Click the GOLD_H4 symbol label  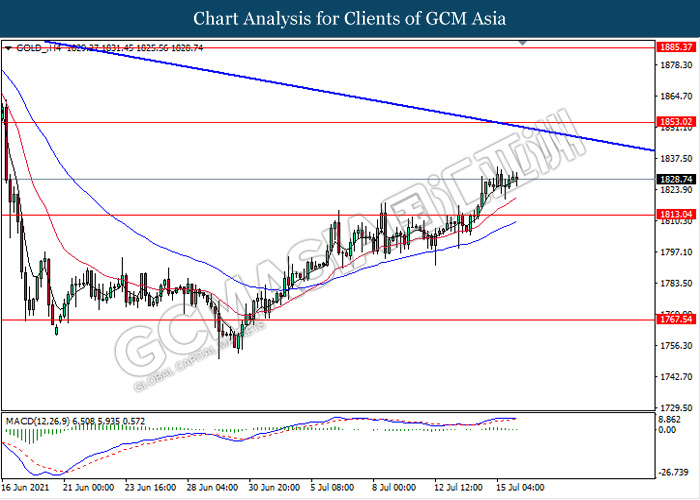pyautogui.click(x=38, y=48)
